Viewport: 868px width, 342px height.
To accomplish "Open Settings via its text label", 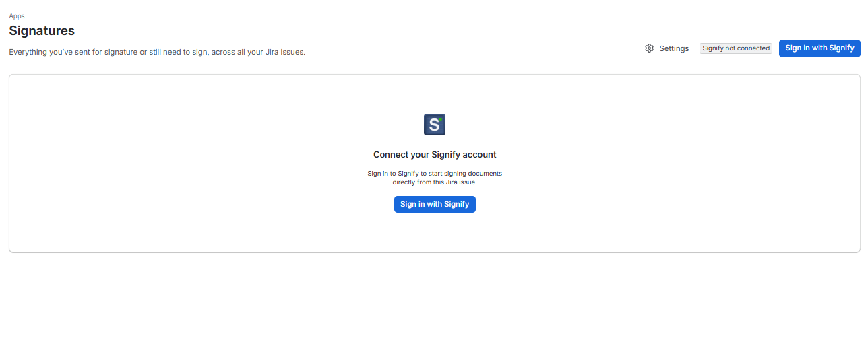I will [x=674, y=48].
